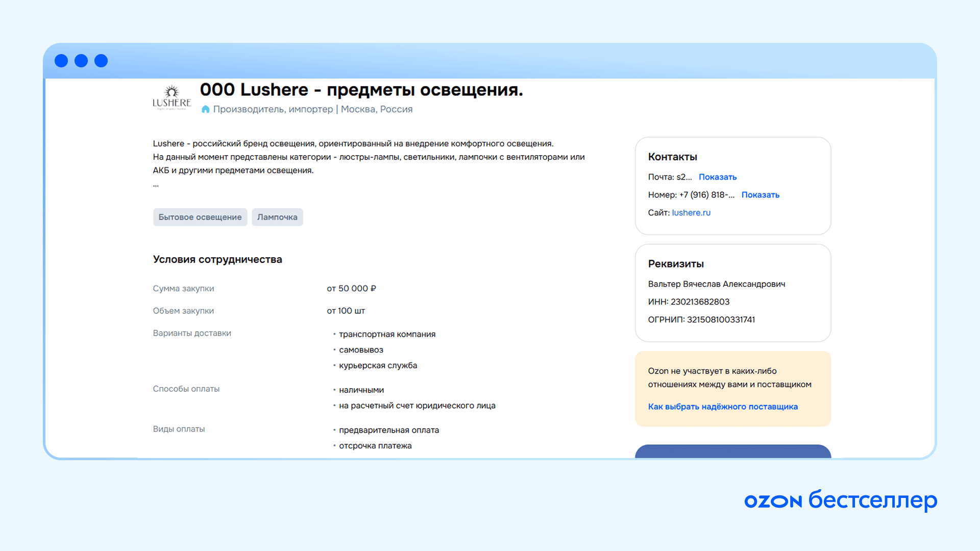Click the value от 100 шт

(346, 311)
